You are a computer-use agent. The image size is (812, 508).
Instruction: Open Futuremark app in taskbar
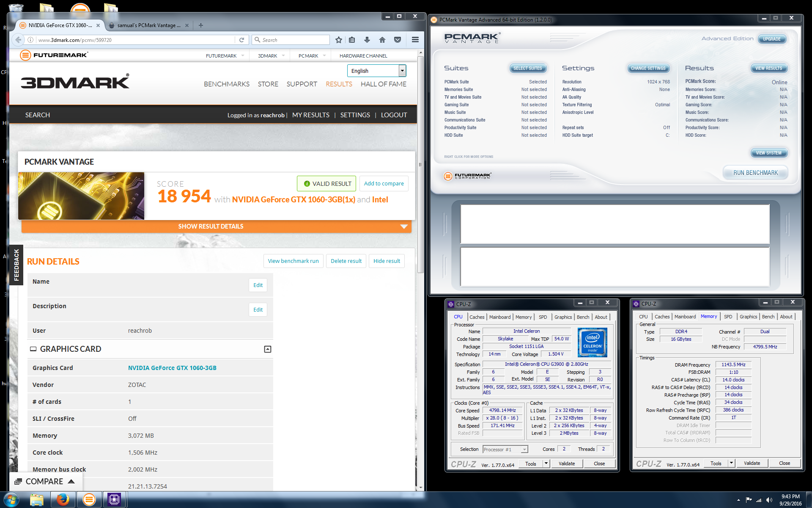[x=89, y=500]
